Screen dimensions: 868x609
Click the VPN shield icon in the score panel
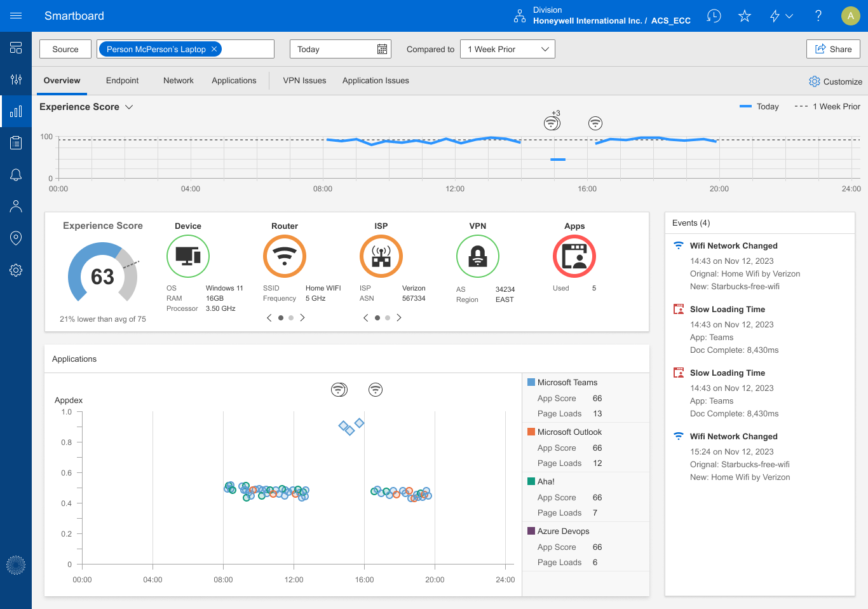tap(477, 256)
